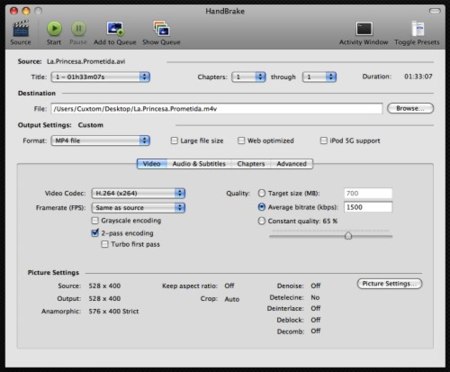Open the Title dropdown 1 - 01h33m07s
Image resolution: width=450 pixels, height=372 pixels.
click(x=100, y=77)
